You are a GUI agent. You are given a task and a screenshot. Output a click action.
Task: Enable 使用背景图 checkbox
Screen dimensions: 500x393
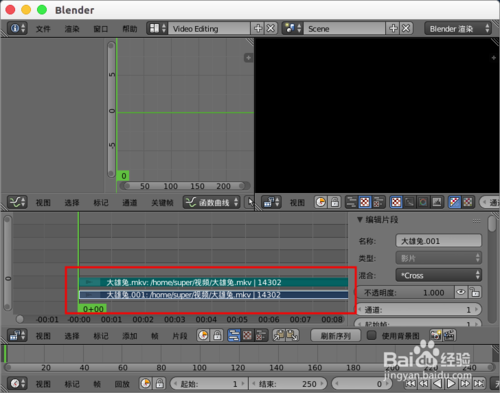(x=371, y=335)
